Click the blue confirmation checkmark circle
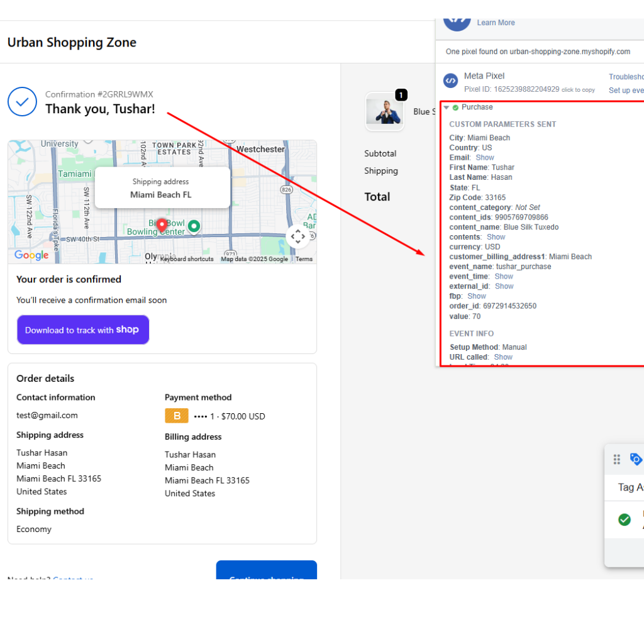644x644 pixels. [22, 102]
